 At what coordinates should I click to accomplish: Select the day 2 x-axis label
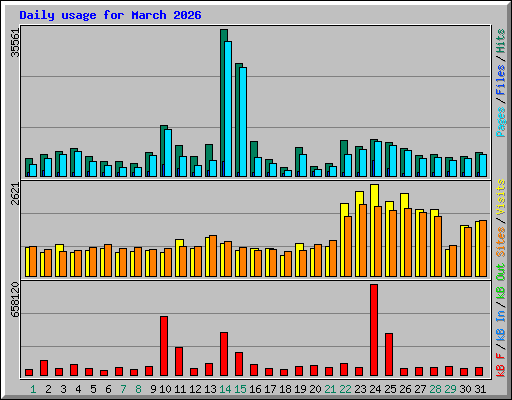48,389
